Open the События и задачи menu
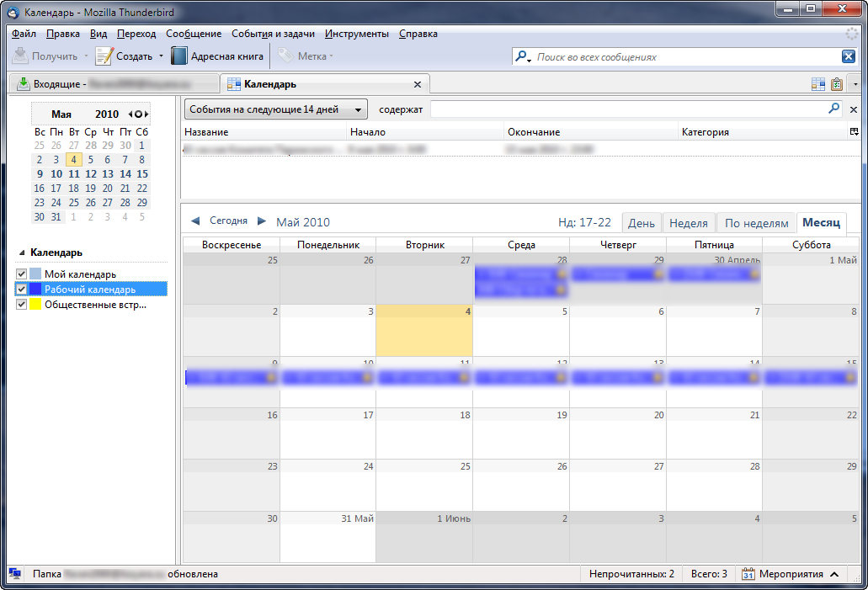Screen dimensions: 868x590 [273, 34]
